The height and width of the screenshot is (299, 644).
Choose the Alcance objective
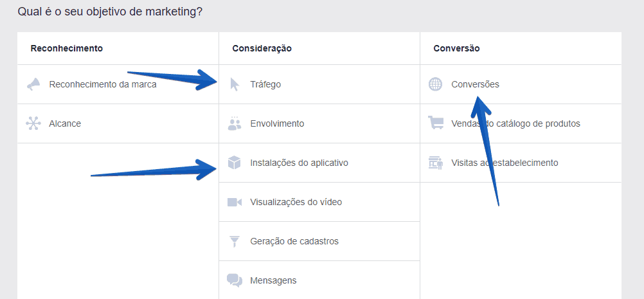[118, 123]
